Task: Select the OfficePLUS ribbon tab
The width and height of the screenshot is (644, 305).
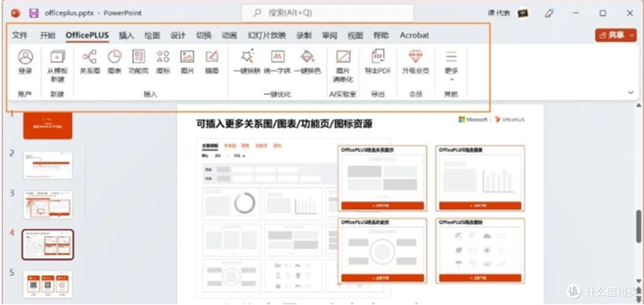Action: (87, 35)
